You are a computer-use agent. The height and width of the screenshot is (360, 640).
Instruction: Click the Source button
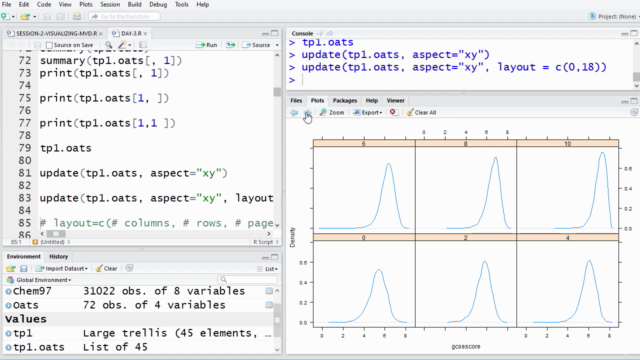(257, 45)
